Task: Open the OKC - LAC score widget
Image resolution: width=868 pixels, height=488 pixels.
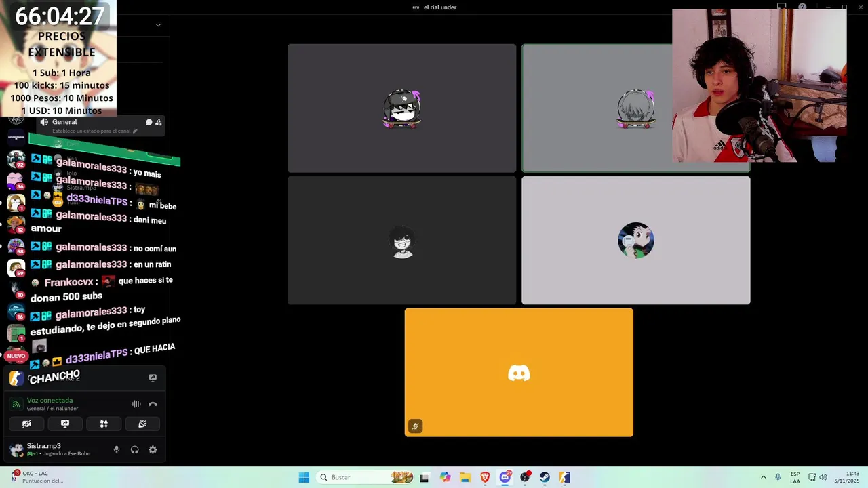Action: click(37, 477)
